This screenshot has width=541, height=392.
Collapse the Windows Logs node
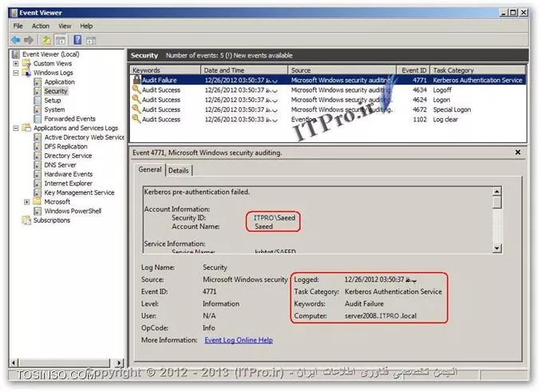coord(16,73)
